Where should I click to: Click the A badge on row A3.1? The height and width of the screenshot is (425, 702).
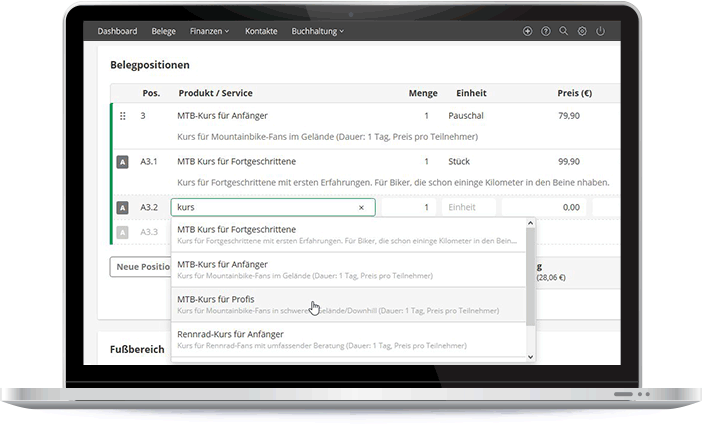pyautogui.click(x=123, y=161)
